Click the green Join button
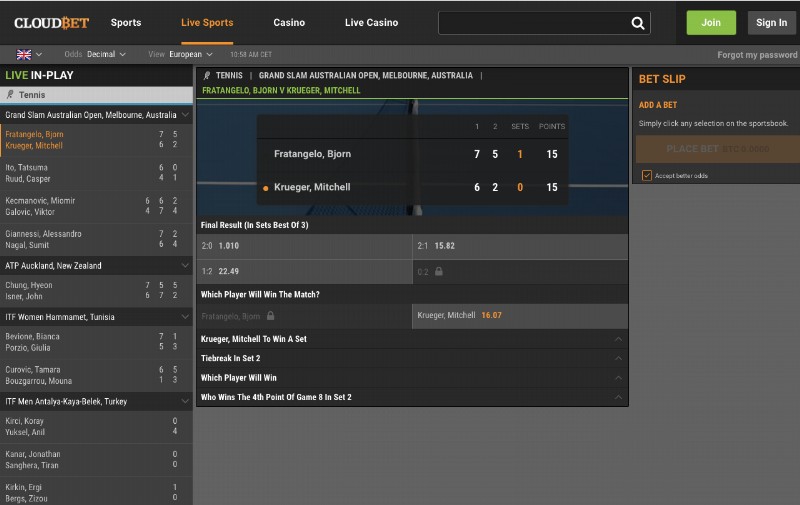 click(711, 22)
